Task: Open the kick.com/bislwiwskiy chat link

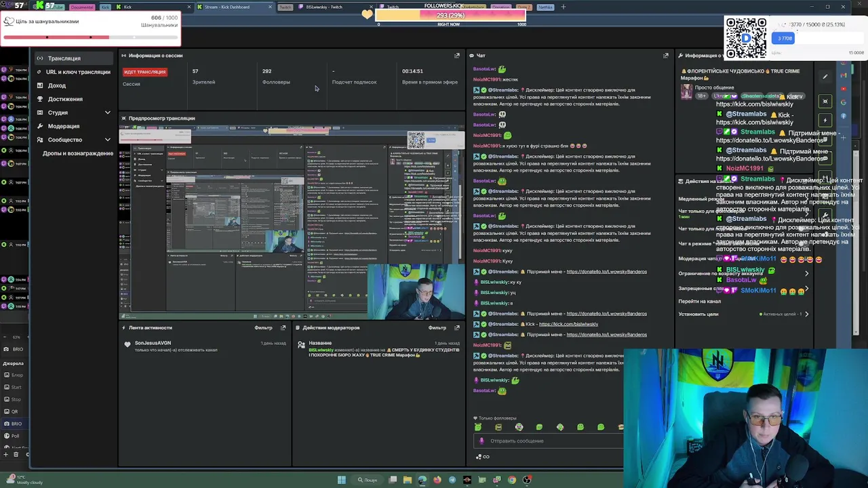Action: point(568,324)
